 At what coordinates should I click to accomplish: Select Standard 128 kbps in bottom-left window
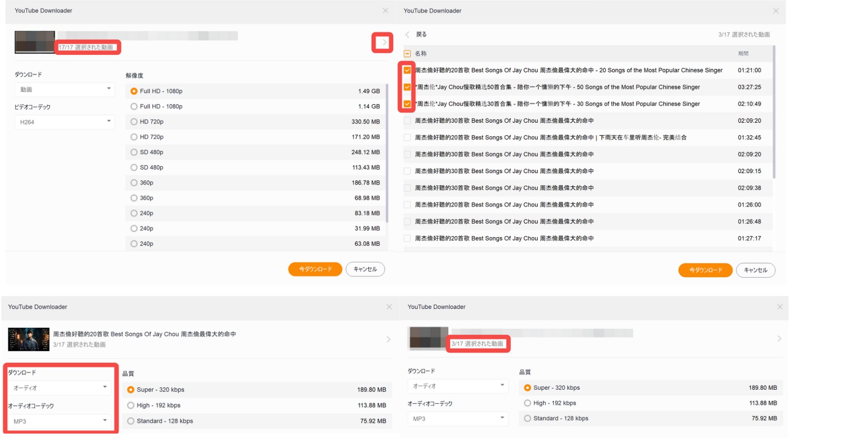[x=131, y=421]
